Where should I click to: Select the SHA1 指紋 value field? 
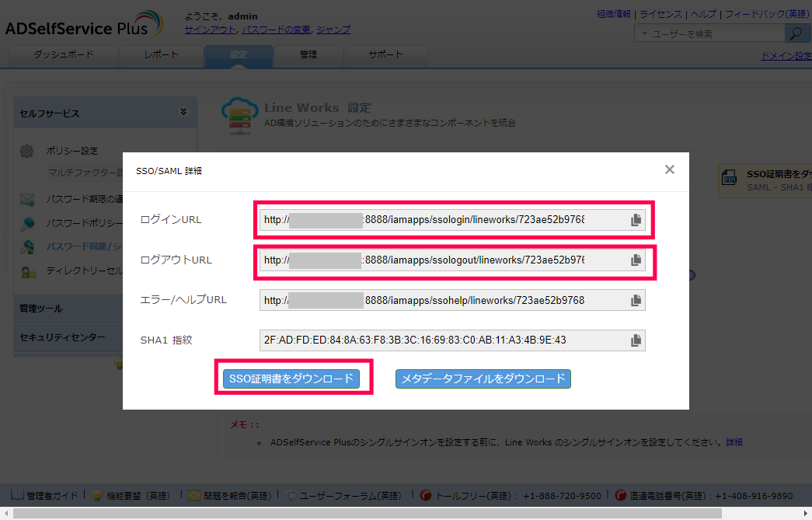click(x=452, y=340)
